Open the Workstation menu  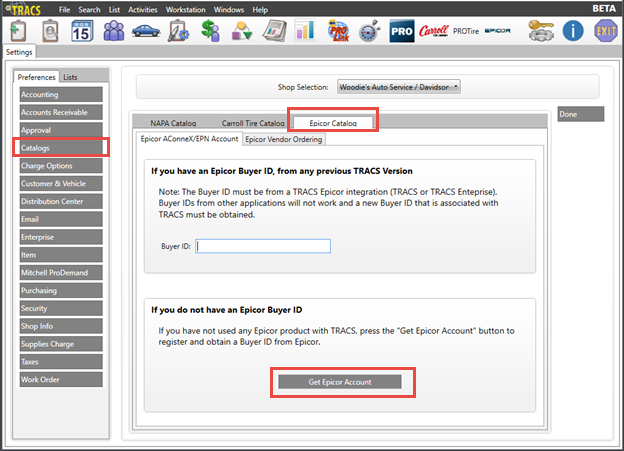pyautogui.click(x=185, y=10)
